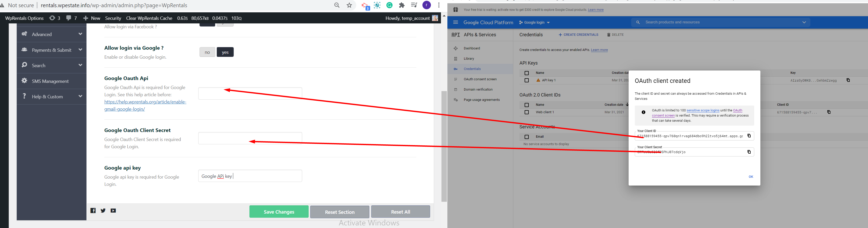The image size is (868, 228).
Task: Bookmark this page with the star icon
Action: point(349,5)
